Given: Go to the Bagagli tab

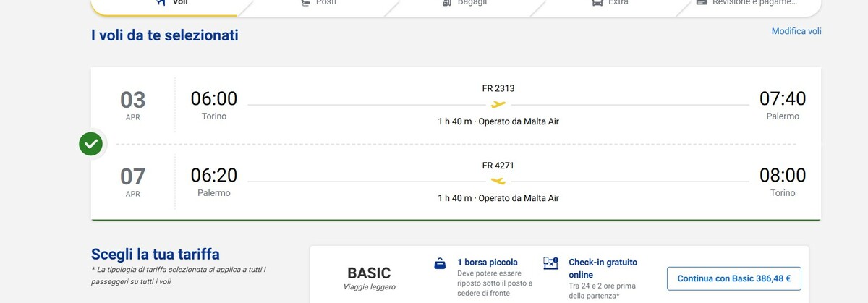Looking at the screenshot, I should click(x=464, y=3).
